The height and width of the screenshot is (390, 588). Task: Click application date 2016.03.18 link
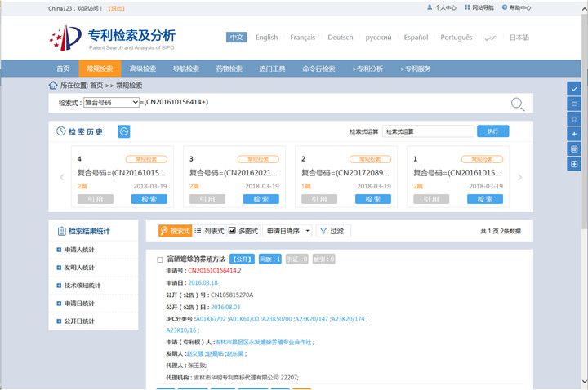[203, 283]
